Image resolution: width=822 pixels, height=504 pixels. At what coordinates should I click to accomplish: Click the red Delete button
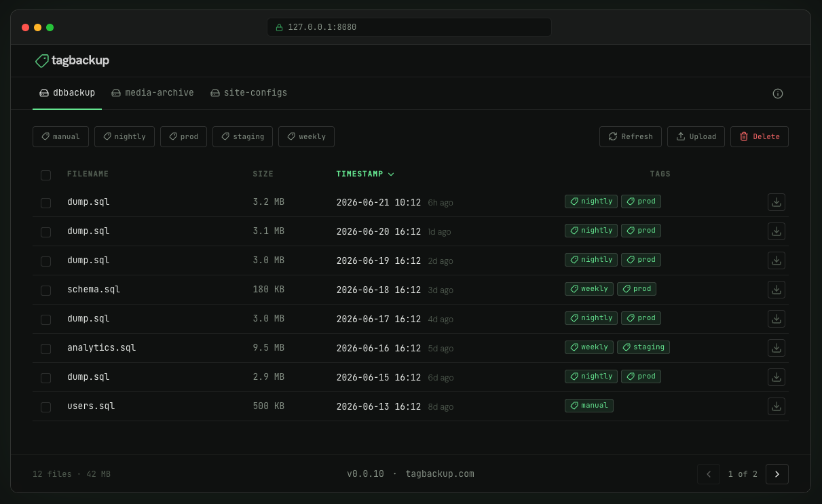point(760,136)
